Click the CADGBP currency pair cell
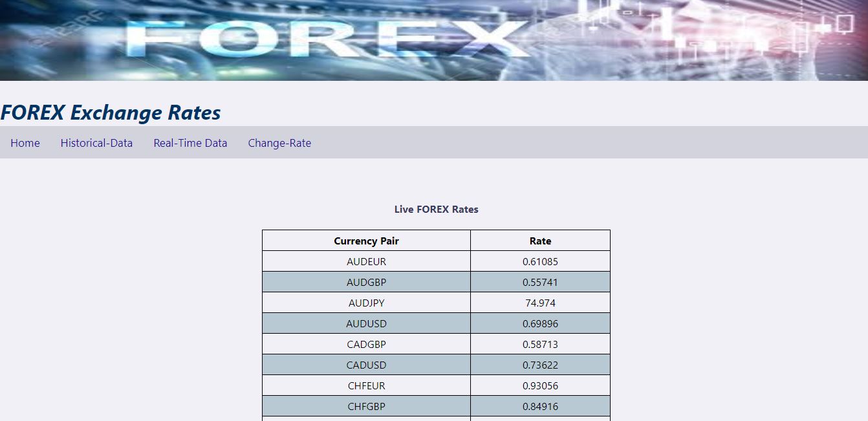 366,343
